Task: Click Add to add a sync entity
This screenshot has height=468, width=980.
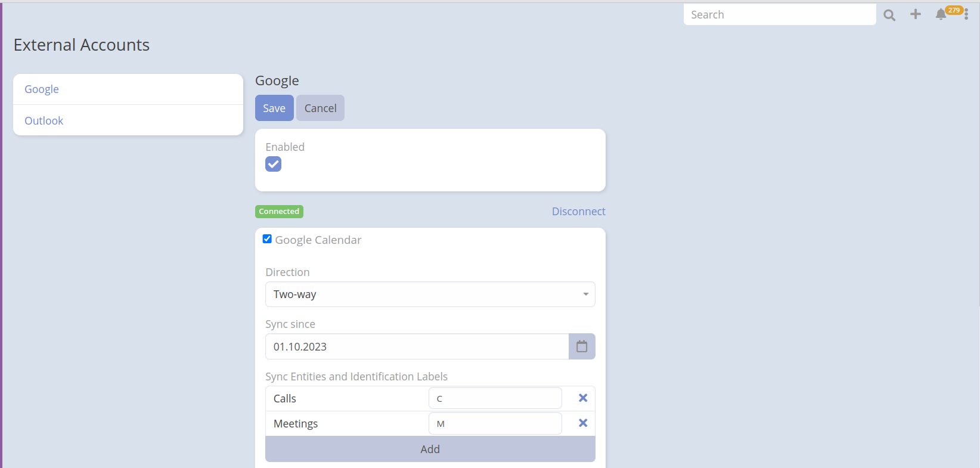Action: [x=430, y=450]
